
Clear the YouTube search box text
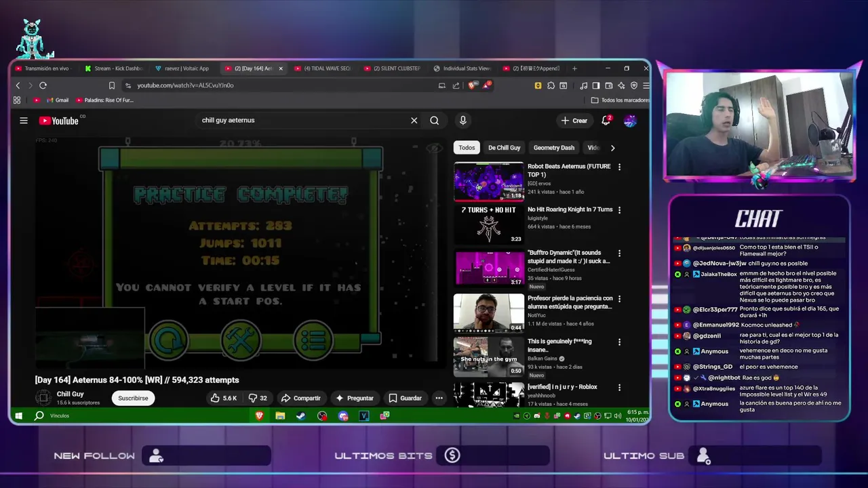pos(414,121)
